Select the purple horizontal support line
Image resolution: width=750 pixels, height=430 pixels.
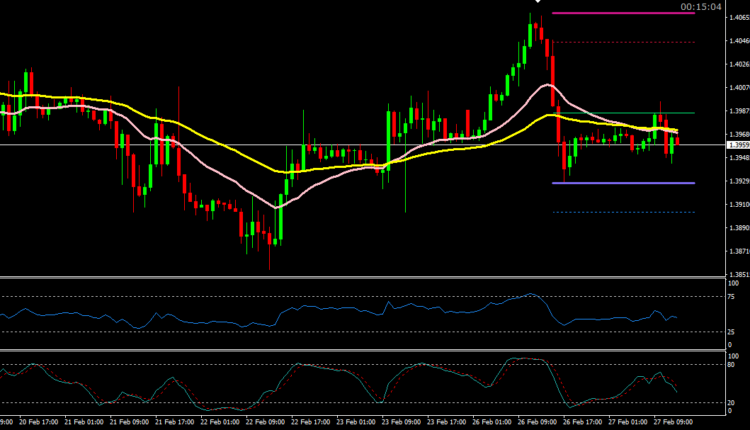point(620,183)
